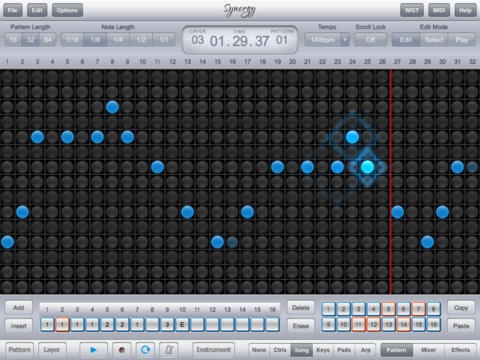The height and width of the screenshot is (360, 480).
Task: Switch Edit Mode to Edit
Action: (x=405, y=40)
